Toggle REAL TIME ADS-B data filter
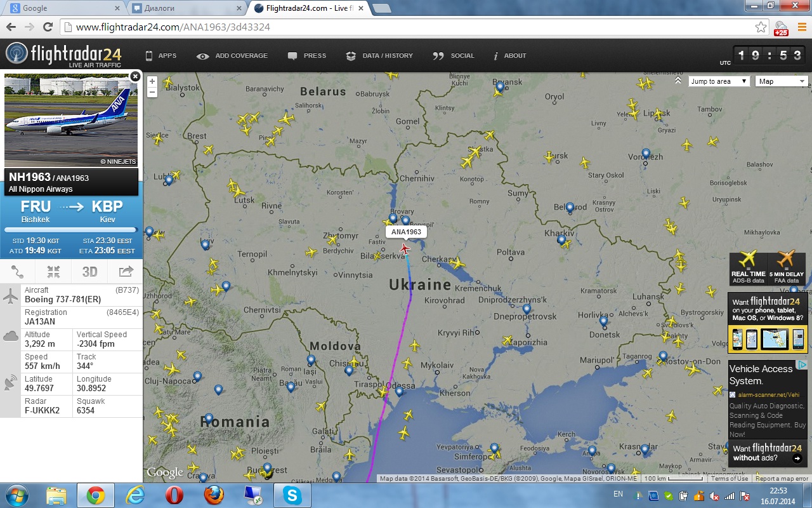Image resolution: width=812 pixels, height=508 pixels. point(748,268)
